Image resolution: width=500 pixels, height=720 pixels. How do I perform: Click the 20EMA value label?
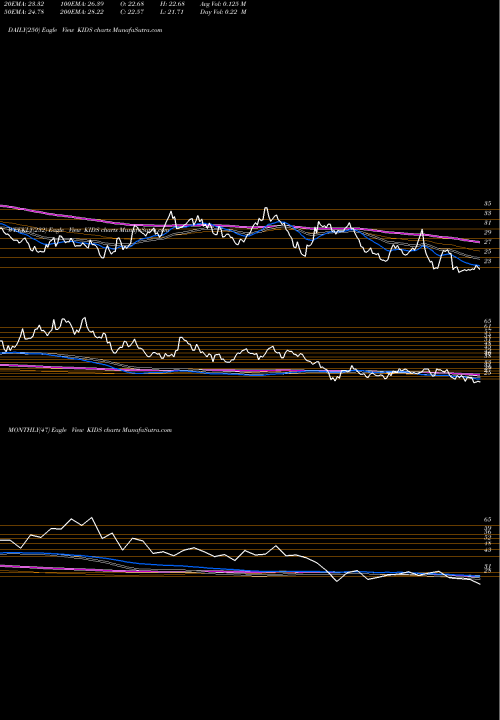[22, 4]
